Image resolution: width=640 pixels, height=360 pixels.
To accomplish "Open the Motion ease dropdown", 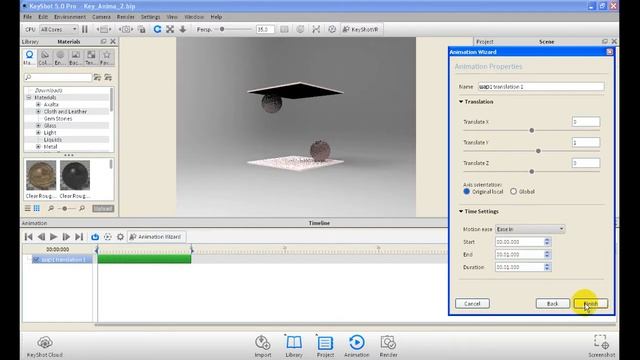I will click(x=530, y=229).
